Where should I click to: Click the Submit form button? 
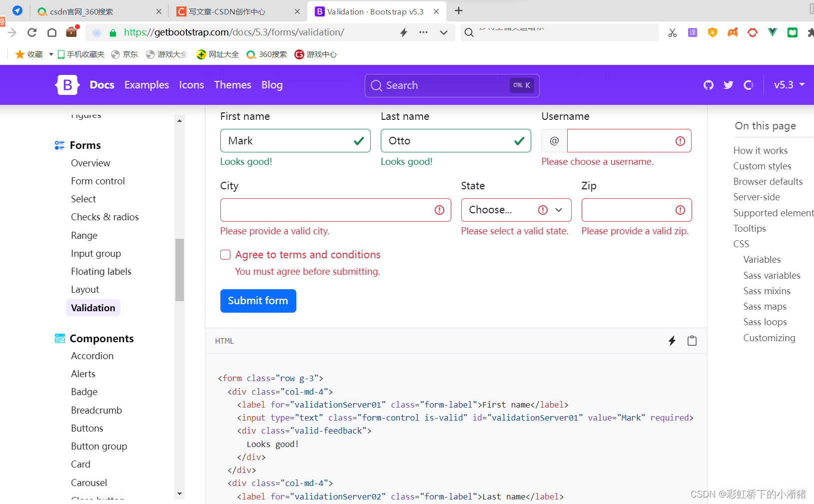pyautogui.click(x=258, y=301)
